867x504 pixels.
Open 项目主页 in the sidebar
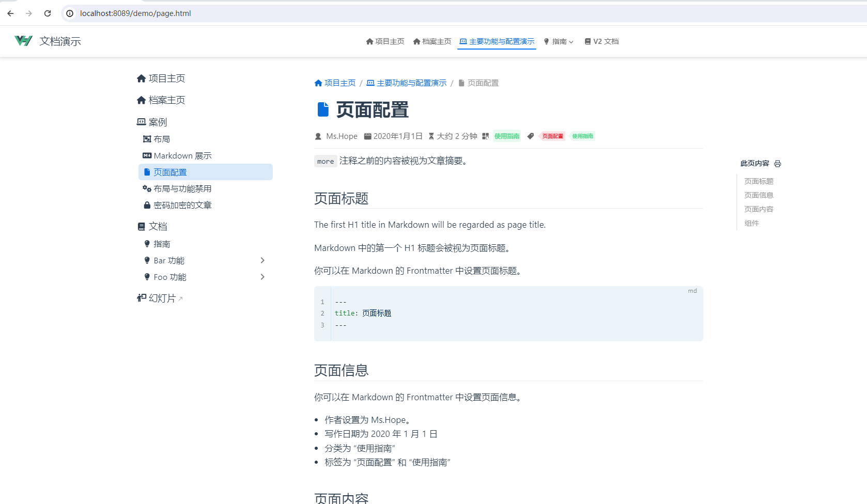(161, 78)
